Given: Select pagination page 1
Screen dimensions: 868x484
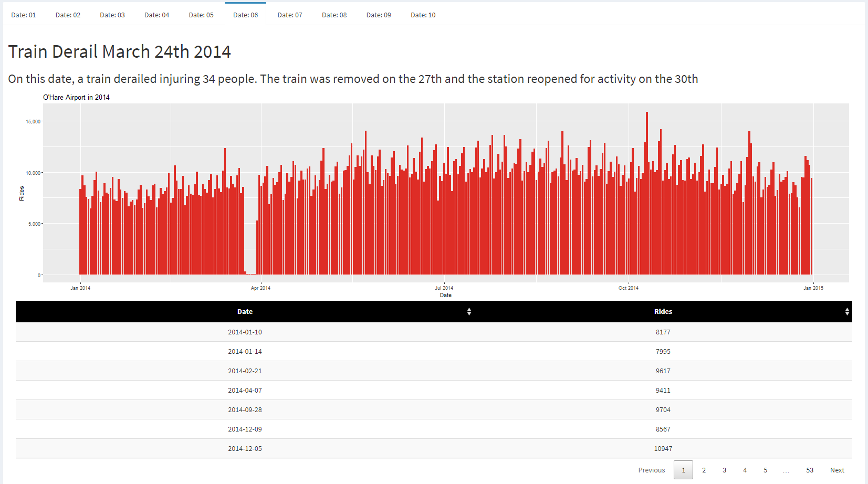Looking at the screenshot, I should [684, 470].
